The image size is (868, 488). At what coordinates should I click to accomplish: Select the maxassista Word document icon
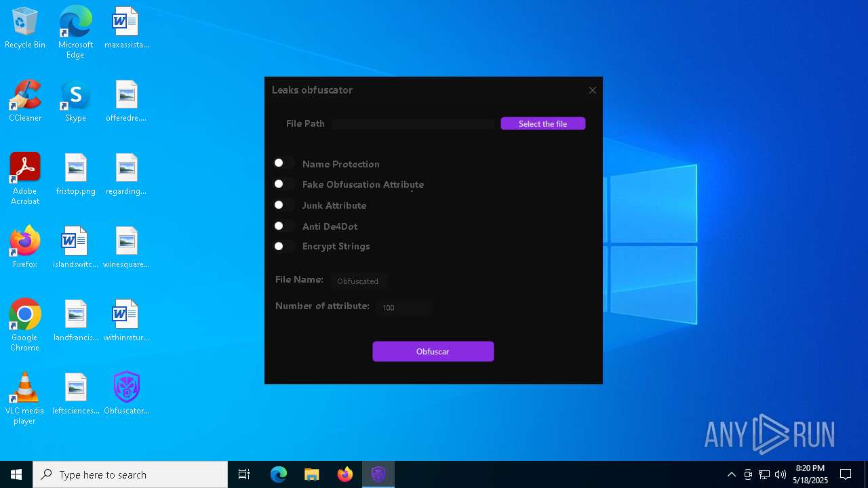click(x=126, y=28)
